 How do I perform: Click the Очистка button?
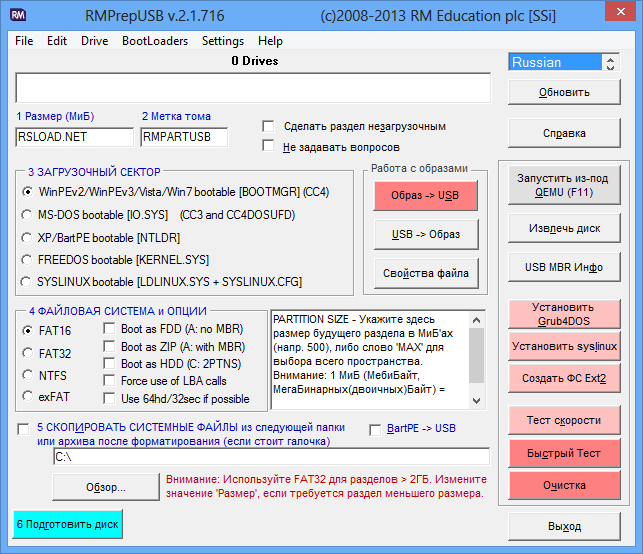pos(564,485)
